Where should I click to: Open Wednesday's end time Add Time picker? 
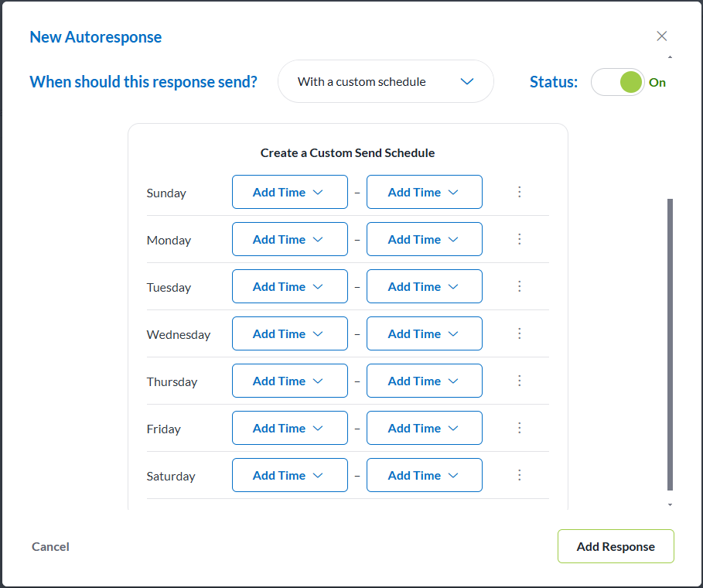coord(424,333)
